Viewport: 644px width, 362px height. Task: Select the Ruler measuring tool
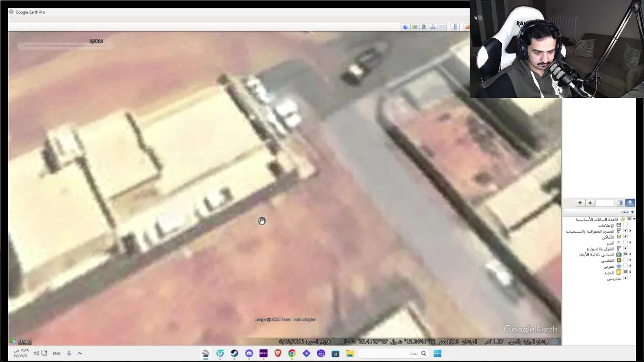[455, 27]
